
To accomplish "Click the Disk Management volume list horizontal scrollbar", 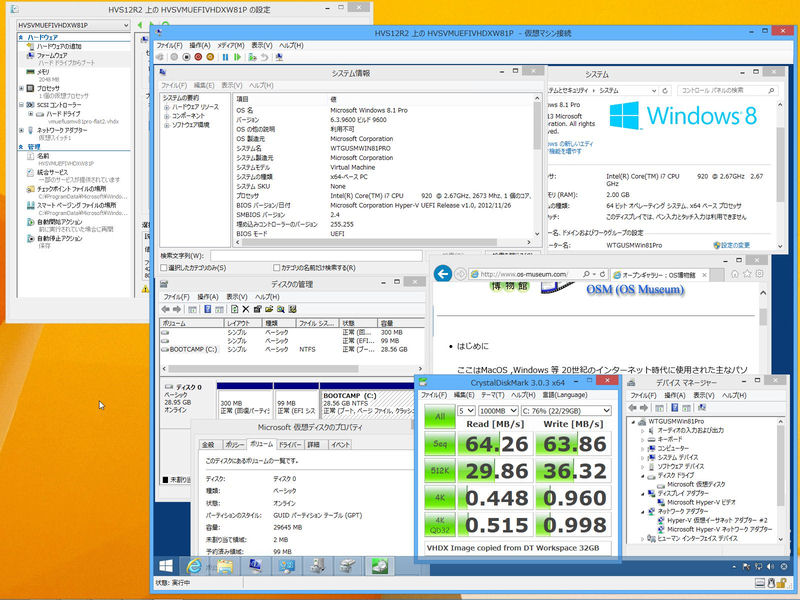I will [x=292, y=368].
